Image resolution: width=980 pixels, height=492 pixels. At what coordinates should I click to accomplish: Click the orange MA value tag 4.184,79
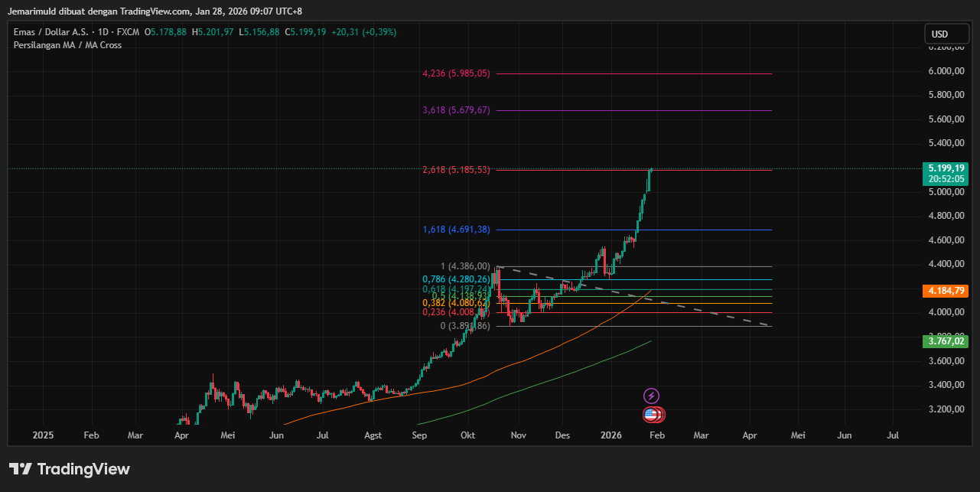coord(947,291)
